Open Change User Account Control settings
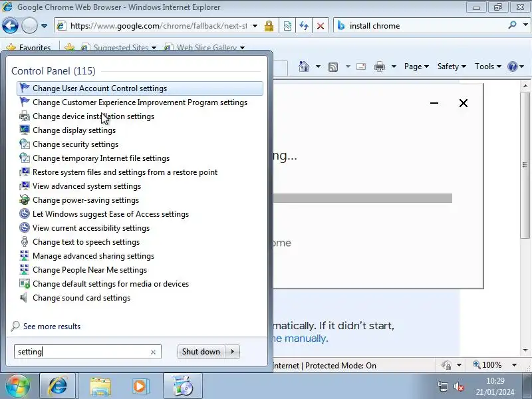Screen dimensions: 532x399 pos(140,88)
